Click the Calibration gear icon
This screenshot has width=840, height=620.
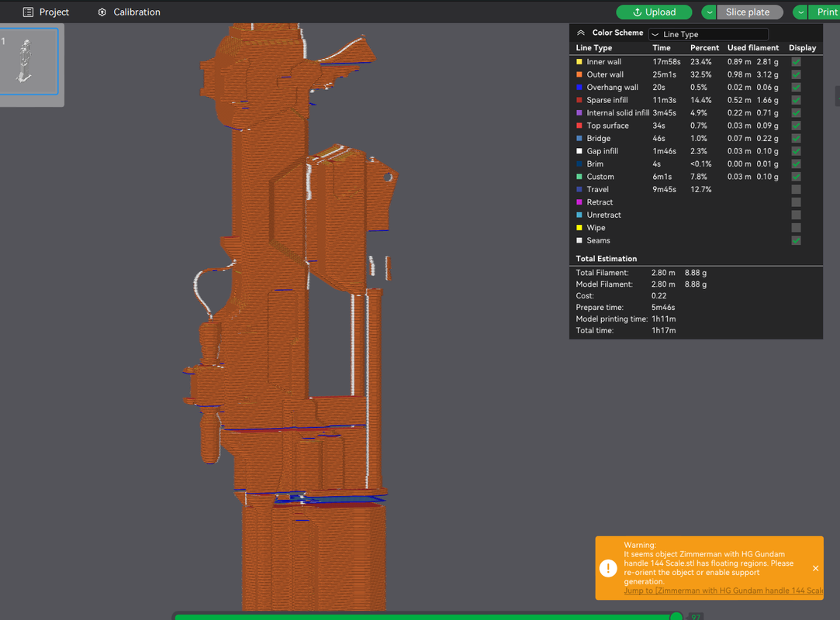102,12
